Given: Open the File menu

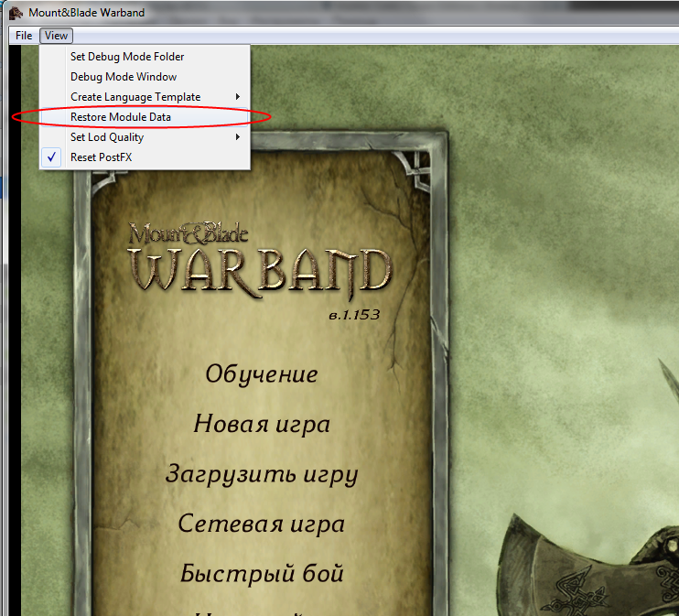Looking at the screenshot, I should tap(24, 36).
